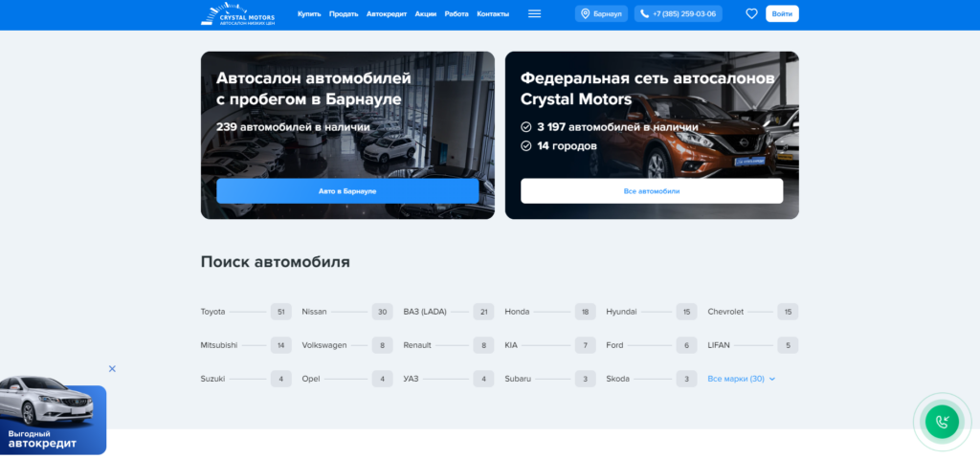
Task: Select the Hyundai brand link
Action: tap(621, 312)
